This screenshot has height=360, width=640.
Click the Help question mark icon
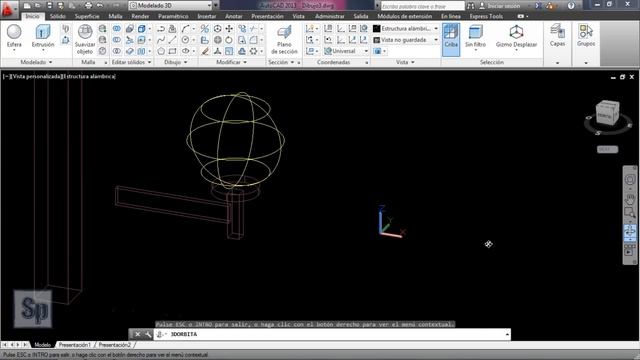(571, 6)
